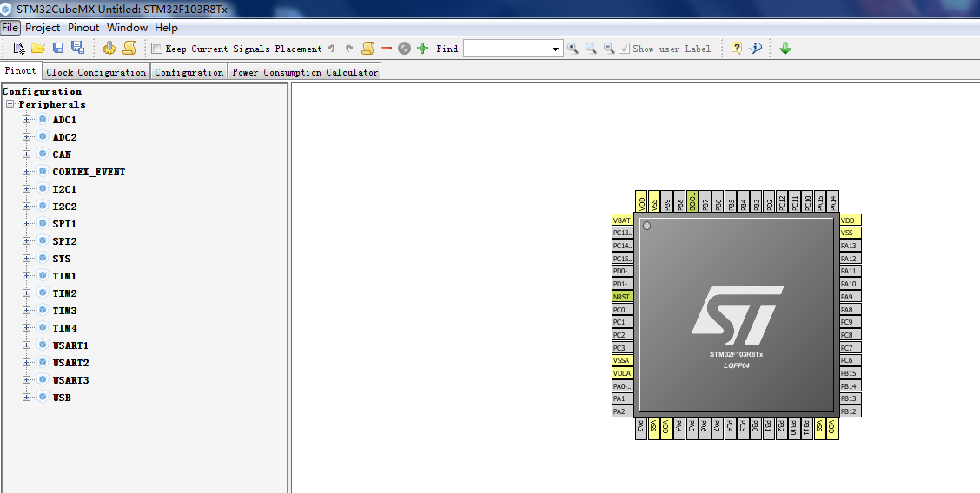
Task: Expand the TIM3 peripheral node
Action: (26, 310)
